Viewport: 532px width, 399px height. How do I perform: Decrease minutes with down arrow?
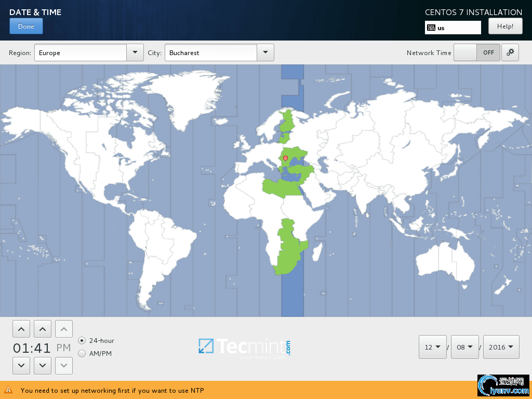(x=43, y=365)
